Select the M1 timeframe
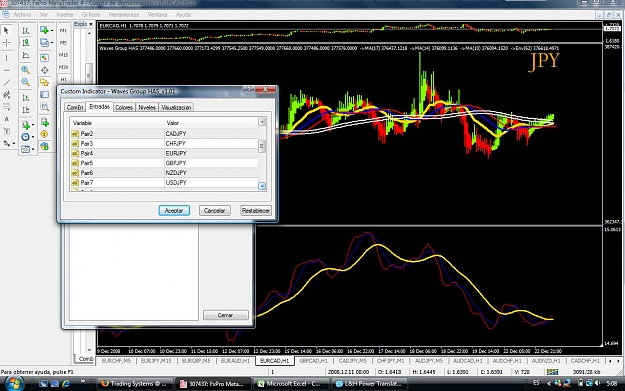 tap(63, 30)
